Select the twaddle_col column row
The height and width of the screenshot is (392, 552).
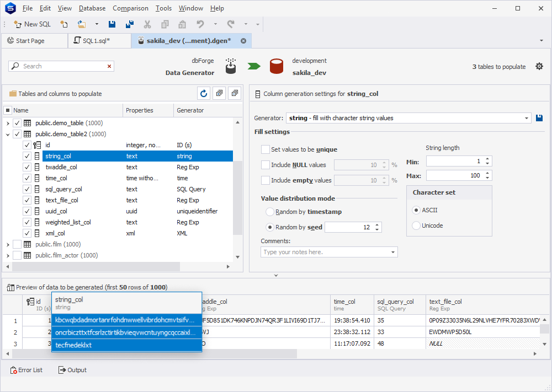61,167
